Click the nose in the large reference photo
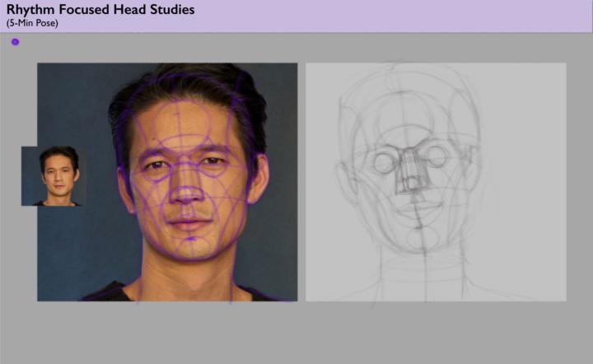 [189, 192]
